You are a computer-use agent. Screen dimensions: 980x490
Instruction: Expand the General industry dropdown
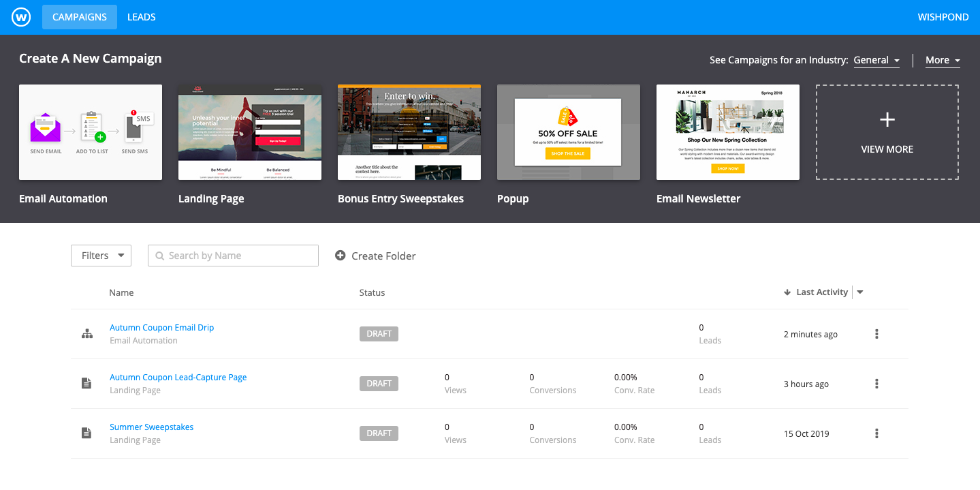coord(876,60)
